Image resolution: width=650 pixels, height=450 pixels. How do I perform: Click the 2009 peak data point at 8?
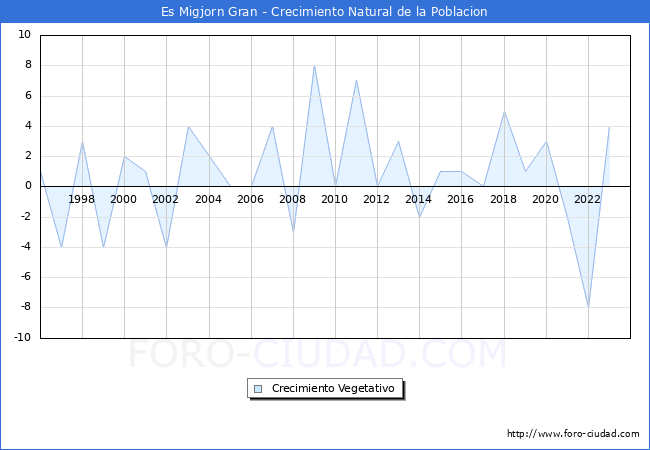[x=314, y=65]
